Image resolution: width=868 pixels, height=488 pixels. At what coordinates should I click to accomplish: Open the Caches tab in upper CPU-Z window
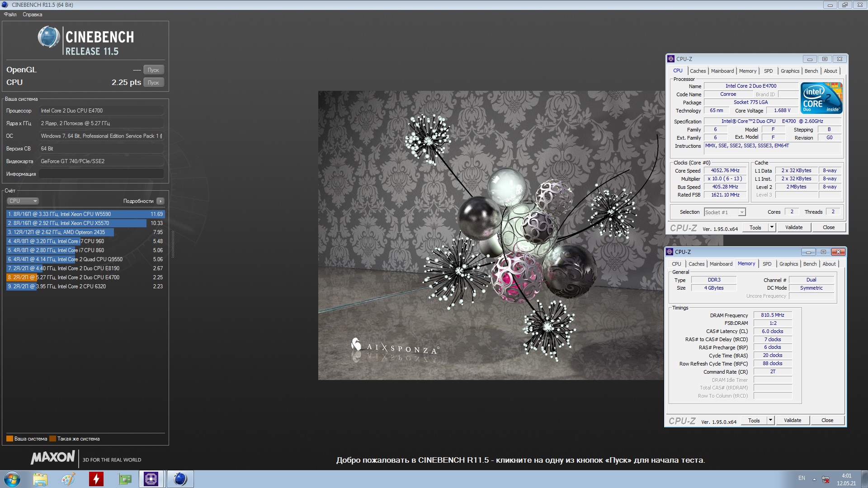[698, 71]
